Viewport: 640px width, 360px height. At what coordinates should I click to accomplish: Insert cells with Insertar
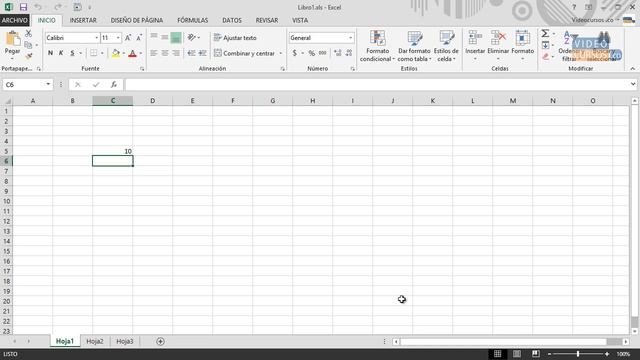pos(475,46)
